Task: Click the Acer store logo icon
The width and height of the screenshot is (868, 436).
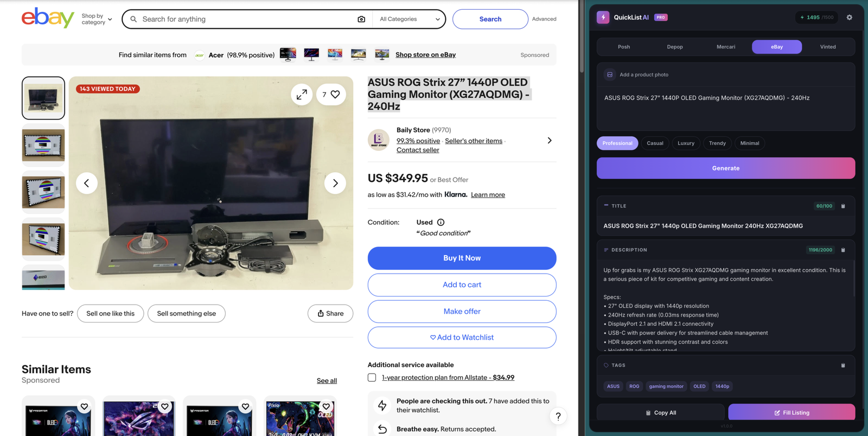Action: (x=200, y=55)
